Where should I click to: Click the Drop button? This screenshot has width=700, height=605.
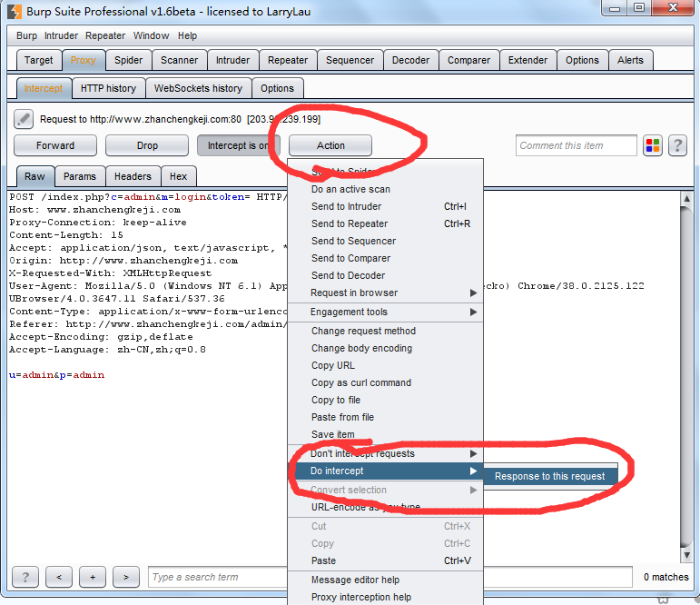point(147,145)
